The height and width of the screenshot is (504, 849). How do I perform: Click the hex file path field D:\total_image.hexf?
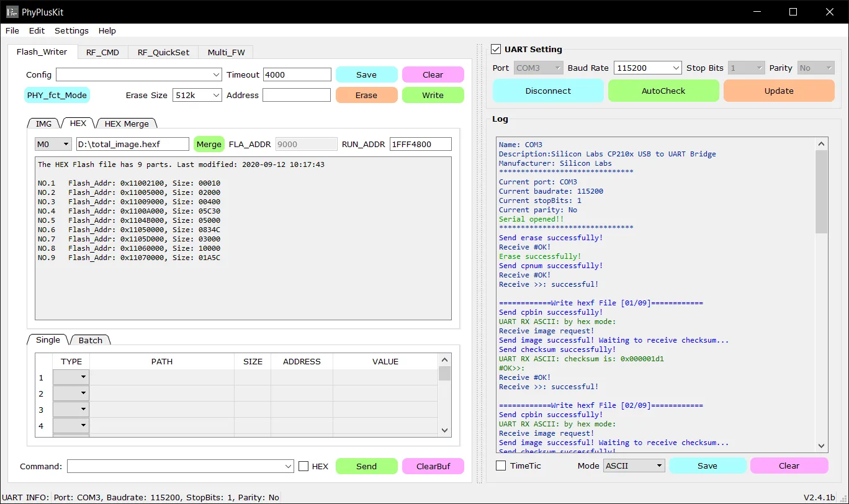click(132, 144)
